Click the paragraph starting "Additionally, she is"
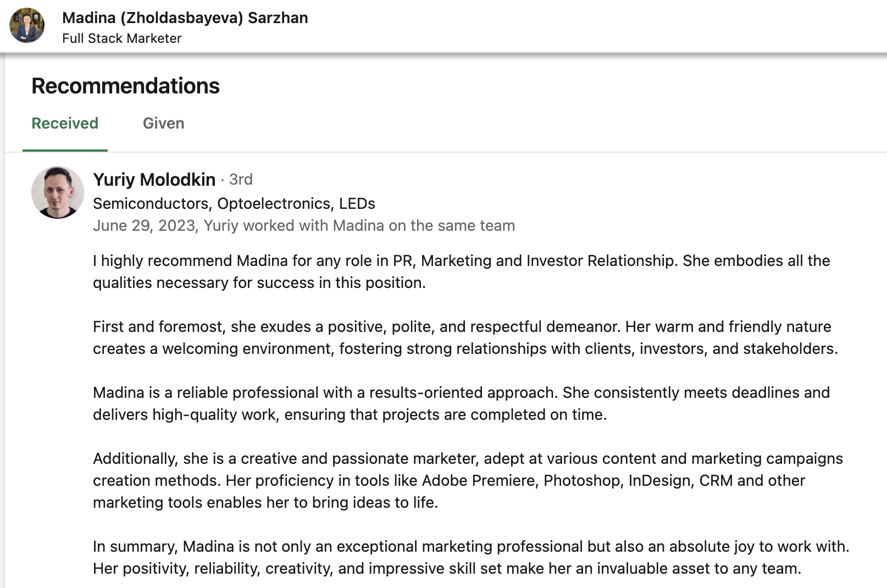The width and height of the screenshot is (887, 588). point(468,480)
